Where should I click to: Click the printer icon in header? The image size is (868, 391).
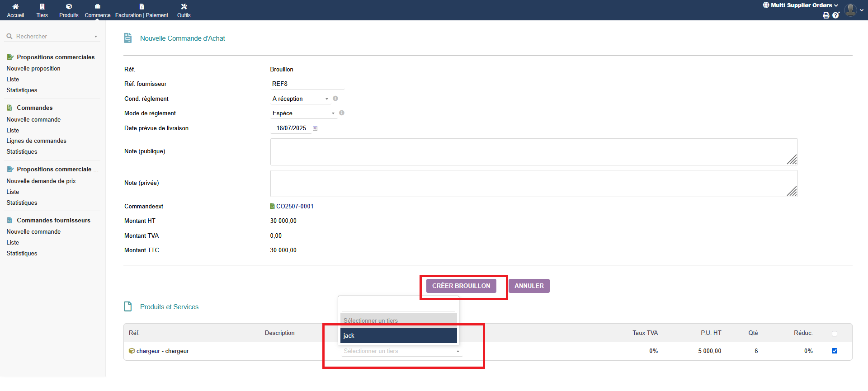point(826,15)
